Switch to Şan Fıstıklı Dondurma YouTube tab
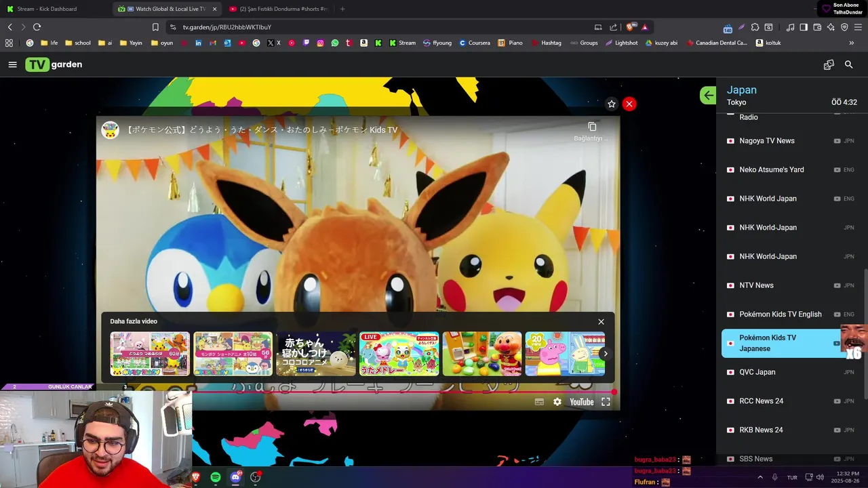This screenshot has height=488, width=868. 279,9
